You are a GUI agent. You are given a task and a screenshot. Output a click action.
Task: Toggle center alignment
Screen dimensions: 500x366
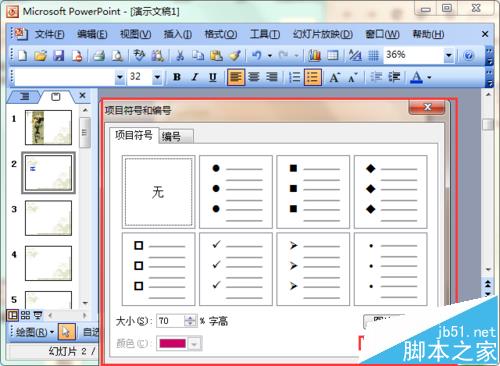[254, 77]
